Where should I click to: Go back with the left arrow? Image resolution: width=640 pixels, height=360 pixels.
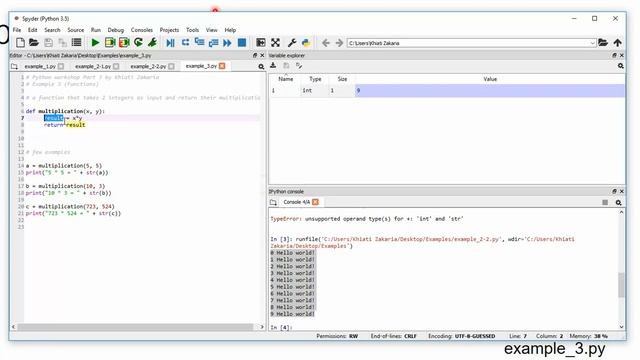coord(325,42)
